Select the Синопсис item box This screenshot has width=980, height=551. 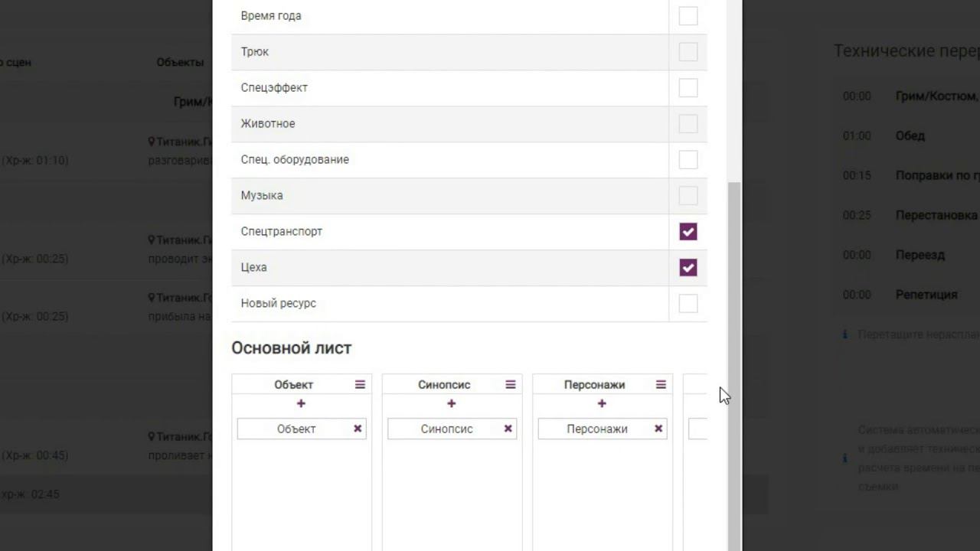point(446,429)
